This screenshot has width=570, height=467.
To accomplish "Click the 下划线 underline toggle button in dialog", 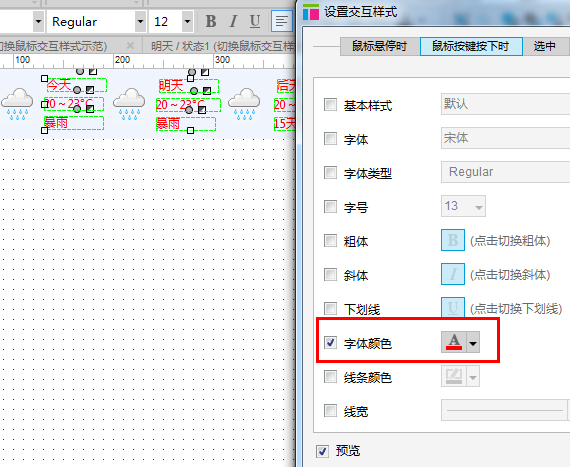I will (453, 307).
